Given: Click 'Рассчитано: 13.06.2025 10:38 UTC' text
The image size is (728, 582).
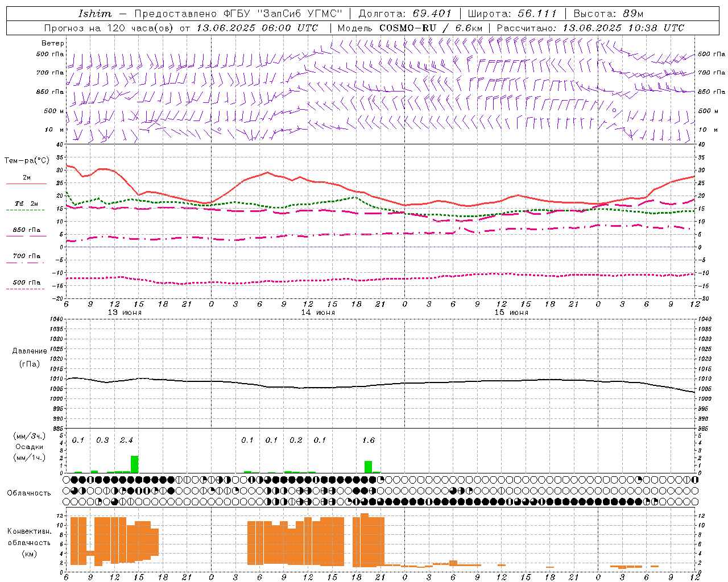Looking at the screenshot, I should pyautogui.click(x=590, y=28).
